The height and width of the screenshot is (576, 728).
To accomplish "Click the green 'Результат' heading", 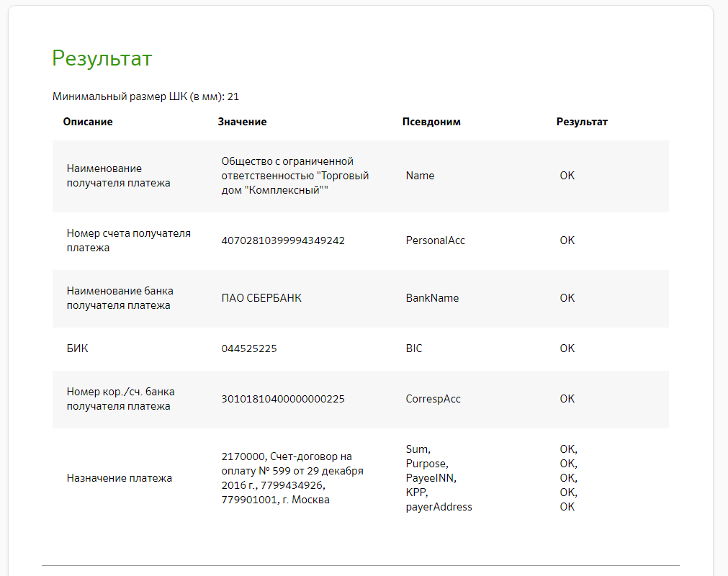I will 102,58.
